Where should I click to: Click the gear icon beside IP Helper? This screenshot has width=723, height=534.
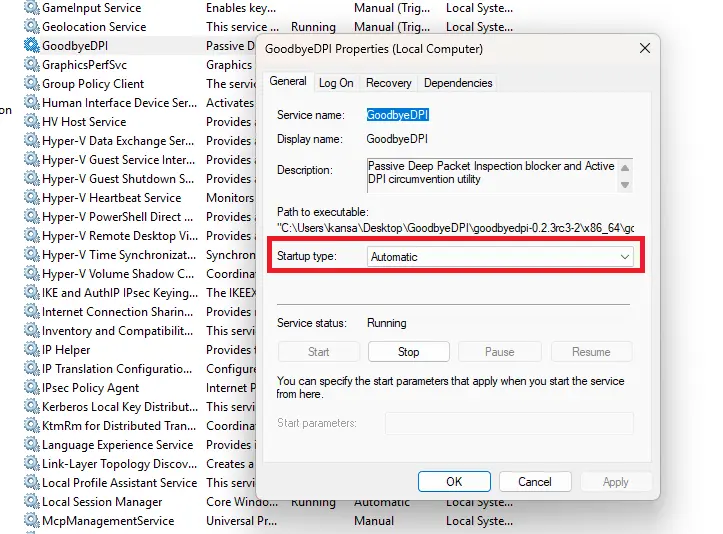(31, 350)
